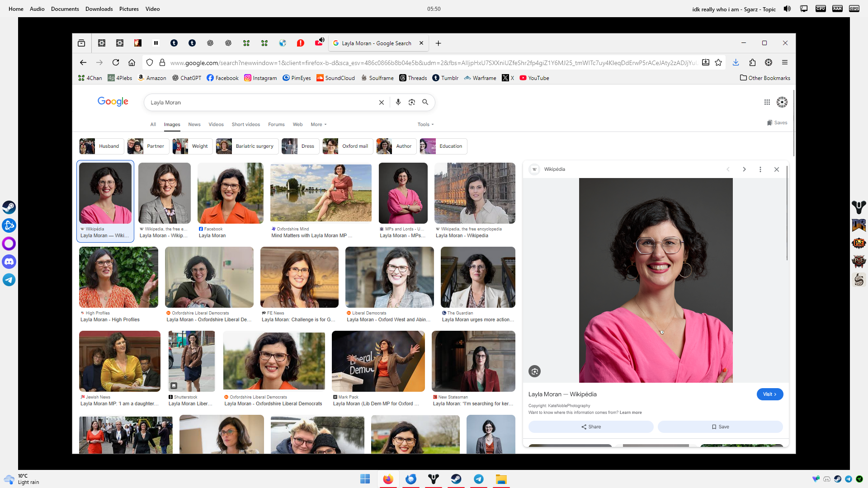Image resolution: width=868 pixels, height=488 pixels.
Task: Switch to the Videos results tab
Action: tap(216, 124)
